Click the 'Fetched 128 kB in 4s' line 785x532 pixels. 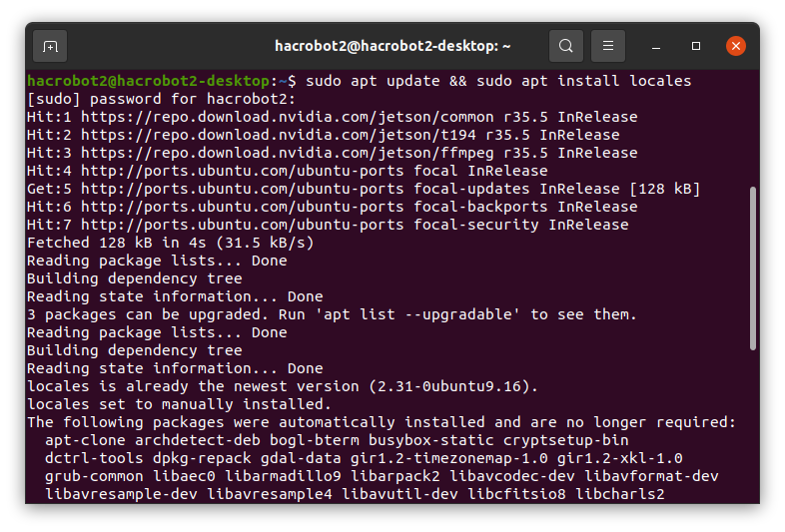click(x=171, y=243)
